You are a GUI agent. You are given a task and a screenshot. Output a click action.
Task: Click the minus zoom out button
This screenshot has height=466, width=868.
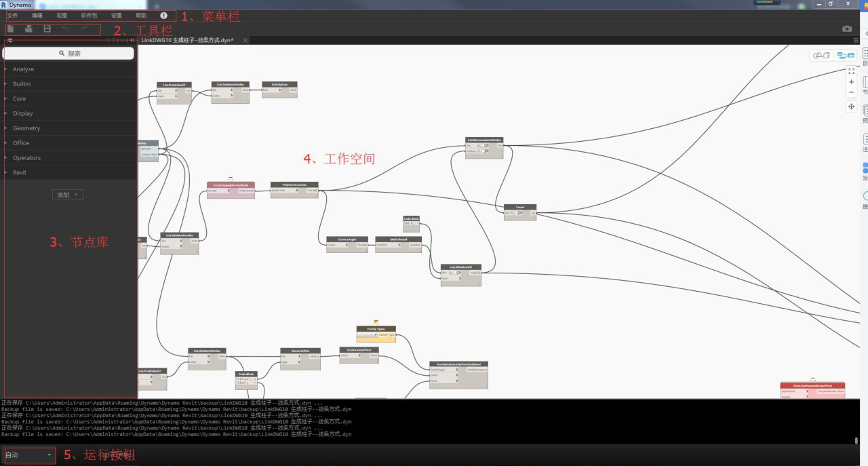tap(851, 92)
